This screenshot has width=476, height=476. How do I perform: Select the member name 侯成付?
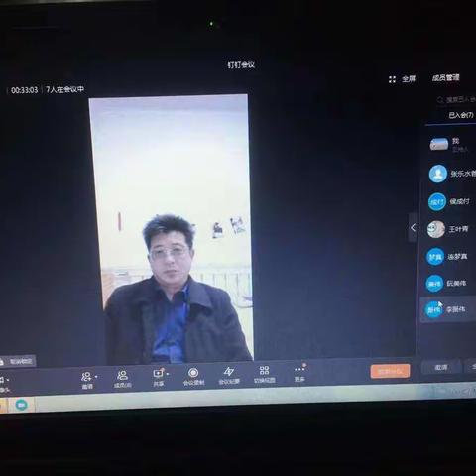[x=459, y=201]
